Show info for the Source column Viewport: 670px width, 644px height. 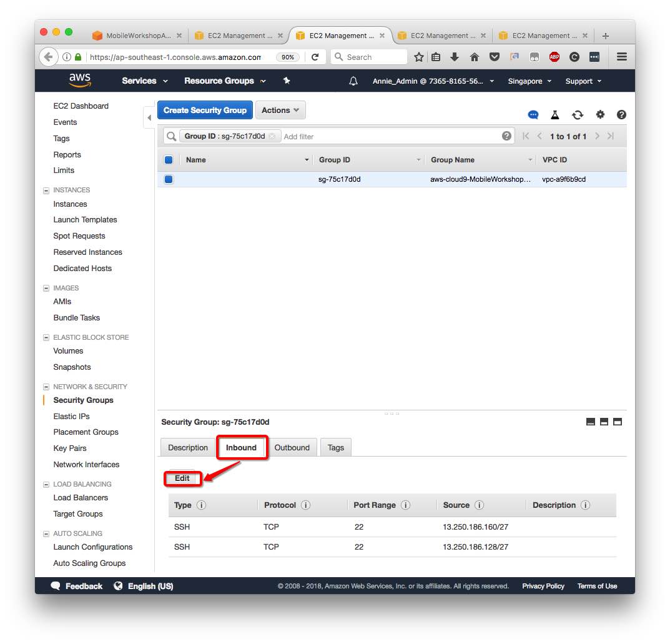[479, 505]
